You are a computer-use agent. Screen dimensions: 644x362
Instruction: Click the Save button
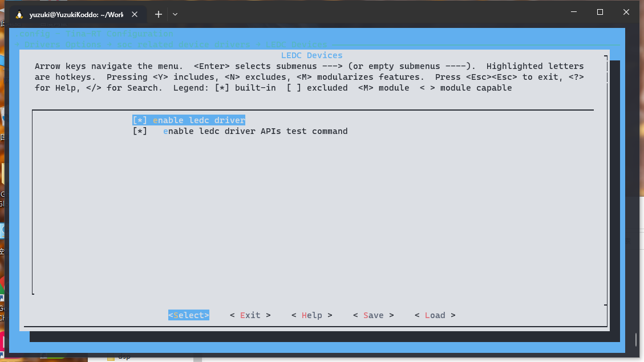click(x=373, y=315)
